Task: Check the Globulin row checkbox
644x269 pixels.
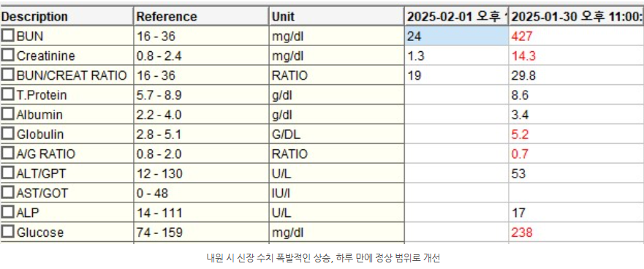Action: pos(7,134)
